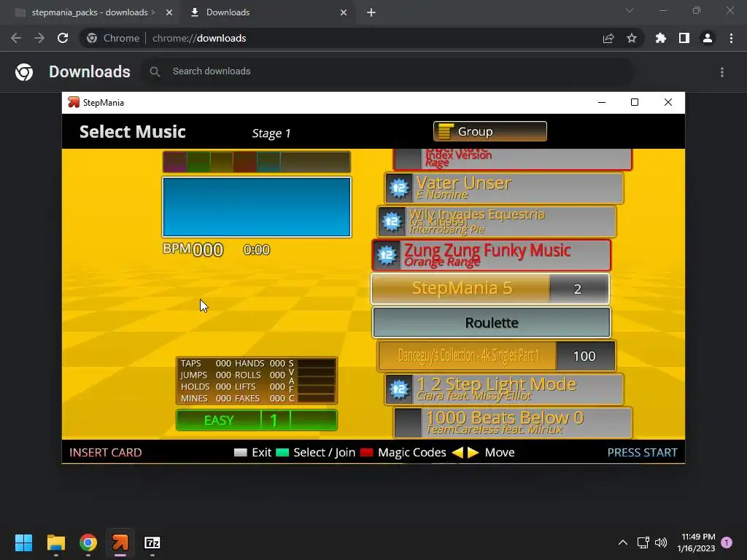The image size is (747, 560).
Task: Click the StepMania window title icon
Action: [74, 102]
